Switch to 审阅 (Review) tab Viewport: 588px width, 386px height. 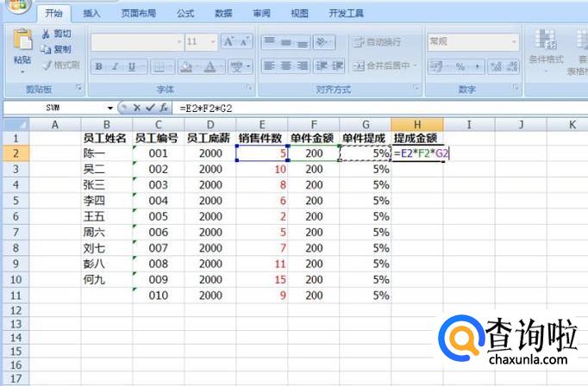(262, 14)
